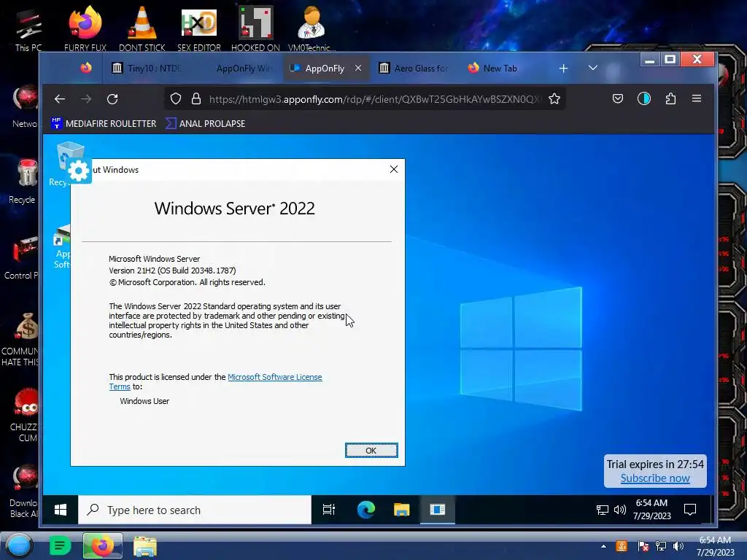Screen dimensions: 747x560
Task: Open host action center flag icon
Action: [643, 546]
